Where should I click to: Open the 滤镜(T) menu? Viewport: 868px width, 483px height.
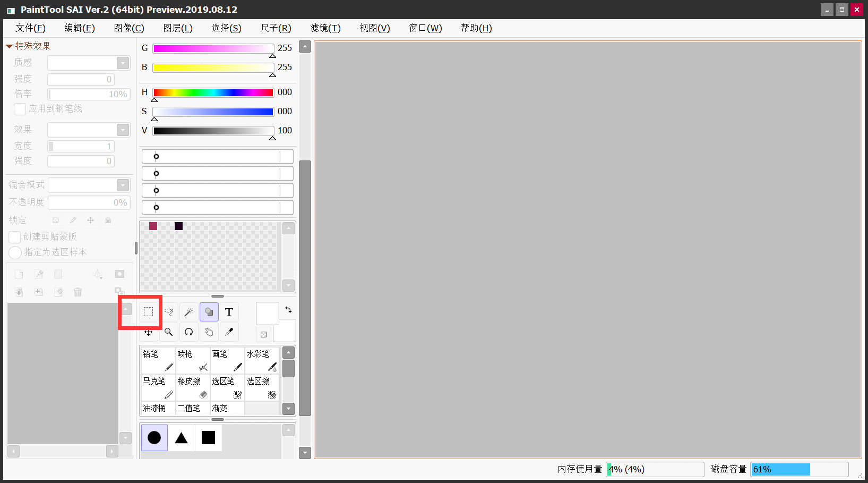tap(325, 28)
